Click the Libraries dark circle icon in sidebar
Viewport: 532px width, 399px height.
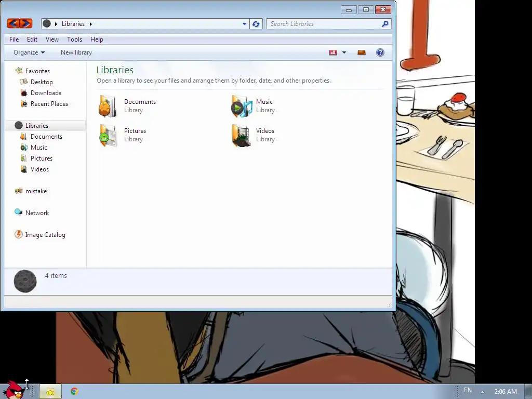pos(19,126)
